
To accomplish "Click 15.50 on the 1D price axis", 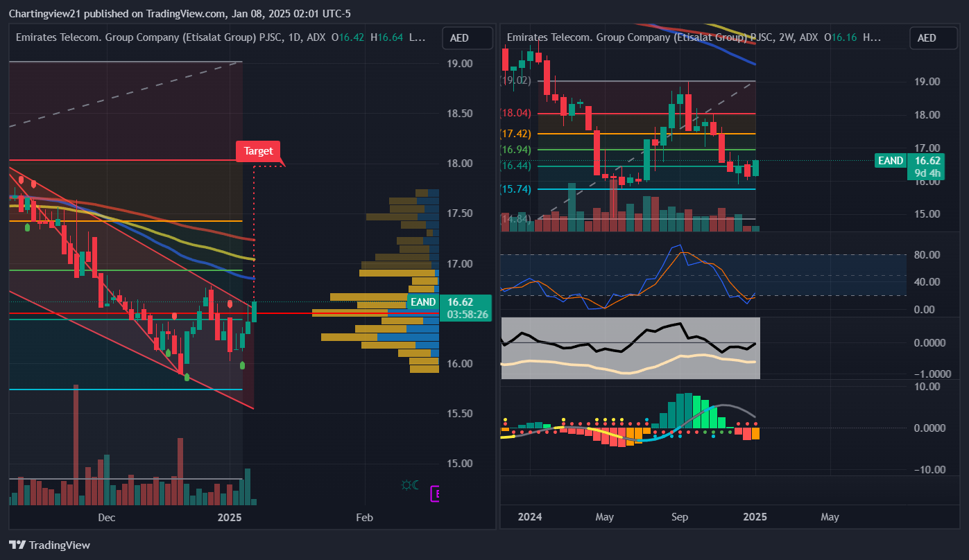I will (x=460, y=414).
